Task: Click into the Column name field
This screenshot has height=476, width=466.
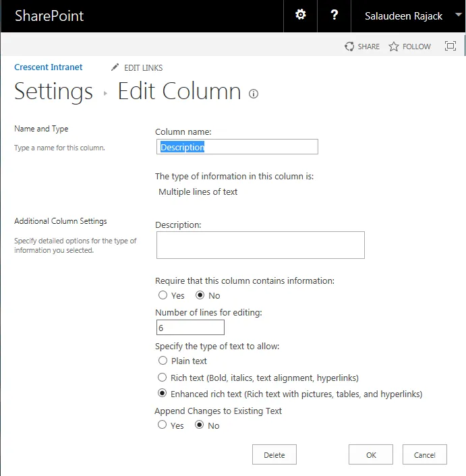Action: tap(237, 147)
